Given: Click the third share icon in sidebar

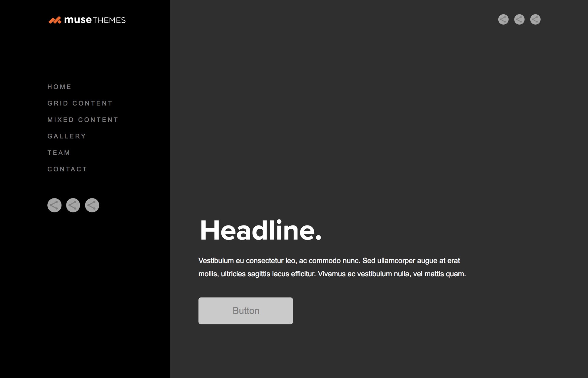Looking at the screenshot, I should click(x=92, y=205).
